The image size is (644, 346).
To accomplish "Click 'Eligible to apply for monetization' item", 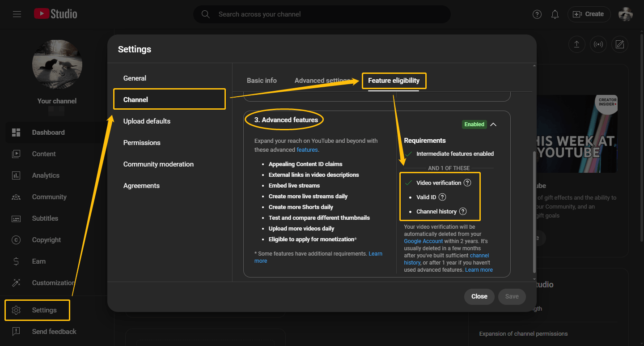I will tap(313, 239).
